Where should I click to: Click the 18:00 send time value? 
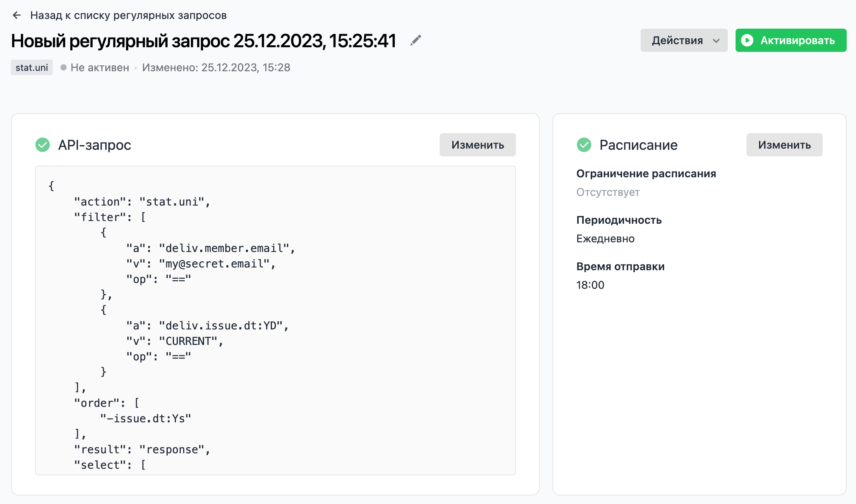point(590,285)
